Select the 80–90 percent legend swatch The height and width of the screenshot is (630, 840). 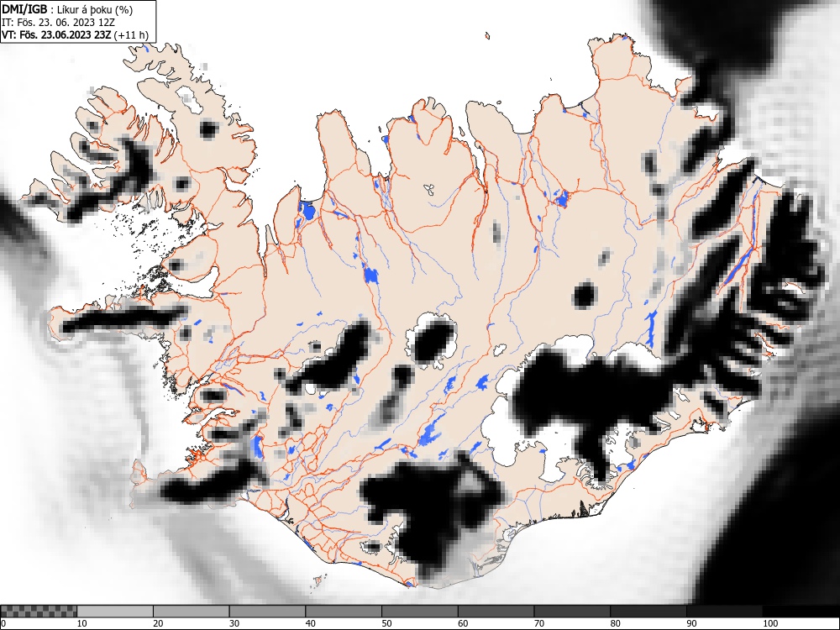pyautogui.click(x=648, y=612)
